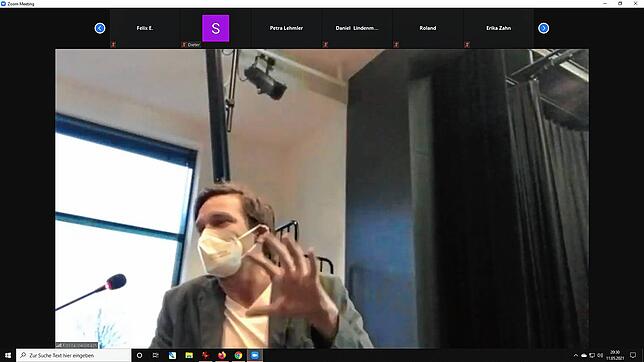Open the volume control tray icon
Screen dimensions: 644x362
point(600,355)
